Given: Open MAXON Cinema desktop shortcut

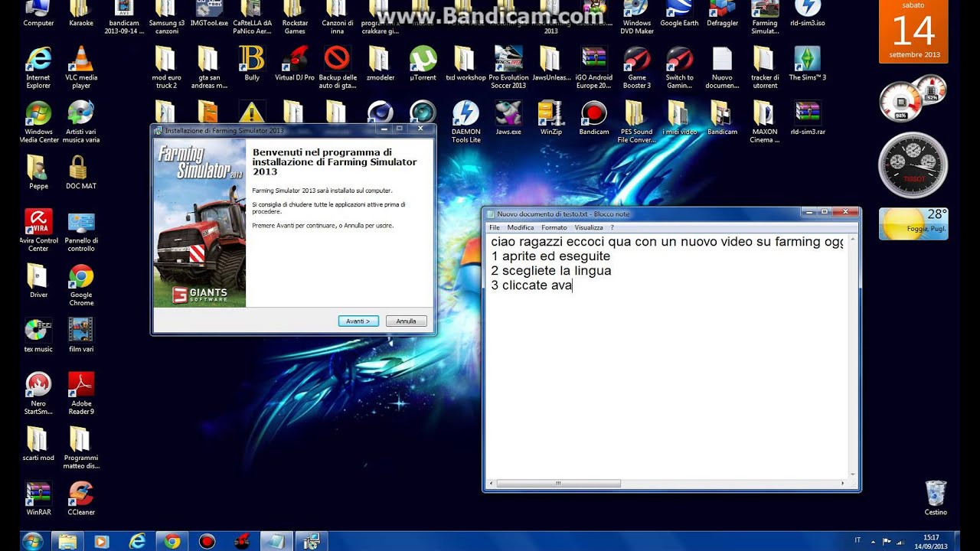Looking at the screenshot, I should pyautogui.click(x=765, y=122).
